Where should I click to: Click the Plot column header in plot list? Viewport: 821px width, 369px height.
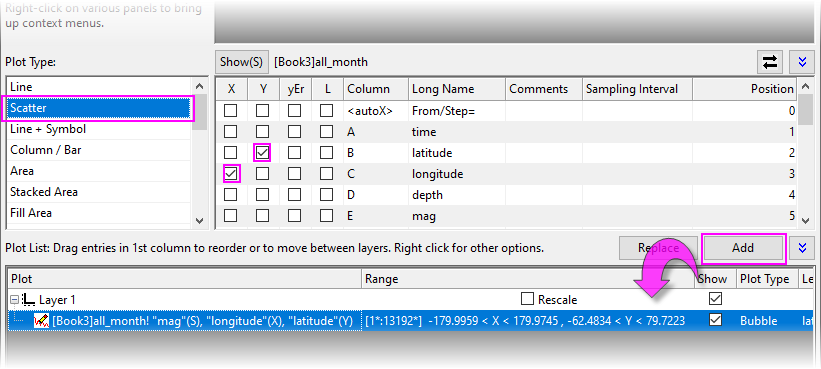(184, 279)
